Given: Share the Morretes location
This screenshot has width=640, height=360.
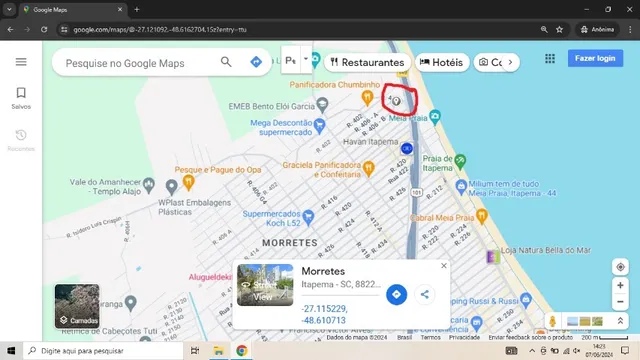Looking at the screenshot, I should pyautogui.click(x=424, y=294).
